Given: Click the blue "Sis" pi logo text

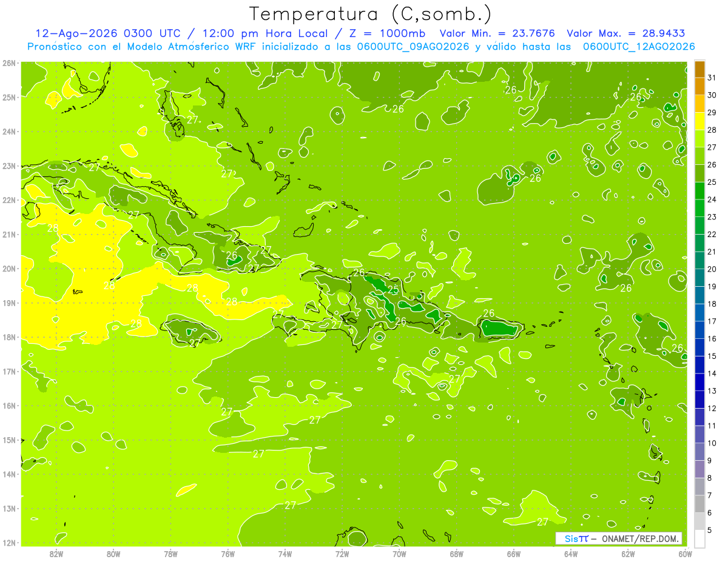Looking at the screenshot, I should click(576, 538).
